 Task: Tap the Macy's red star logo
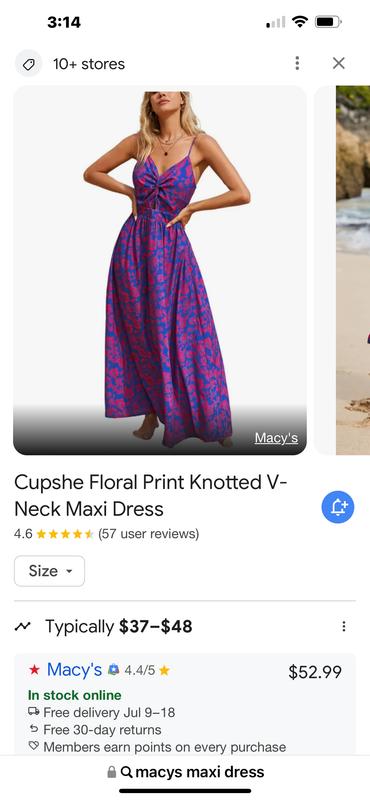point(34,669)
